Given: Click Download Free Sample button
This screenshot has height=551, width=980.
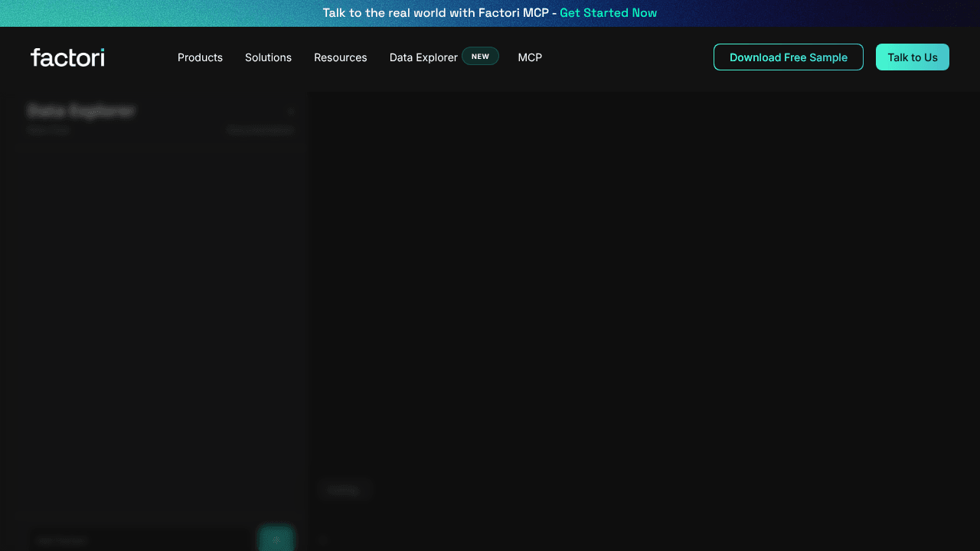Looking at the screenshot, I should (789, 57).
